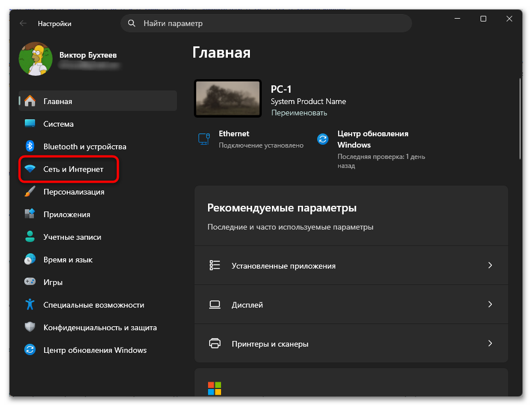Expand the Установленные приложения chevron

(490, 265)
